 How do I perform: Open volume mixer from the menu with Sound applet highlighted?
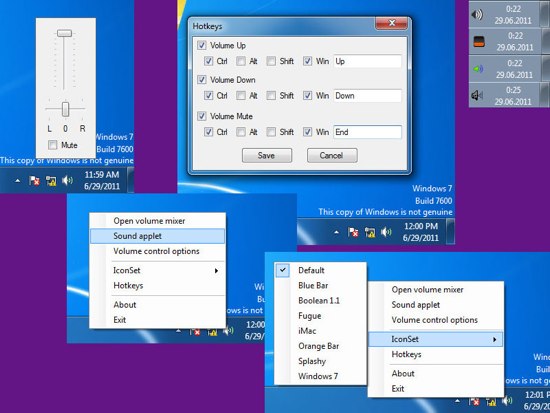point(157,221)
